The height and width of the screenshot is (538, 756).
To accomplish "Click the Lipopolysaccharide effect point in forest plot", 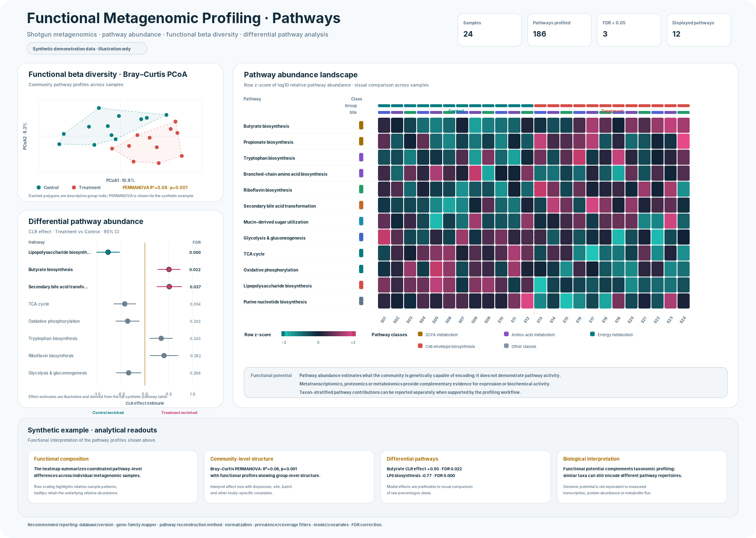I will [x=108, y=252].
